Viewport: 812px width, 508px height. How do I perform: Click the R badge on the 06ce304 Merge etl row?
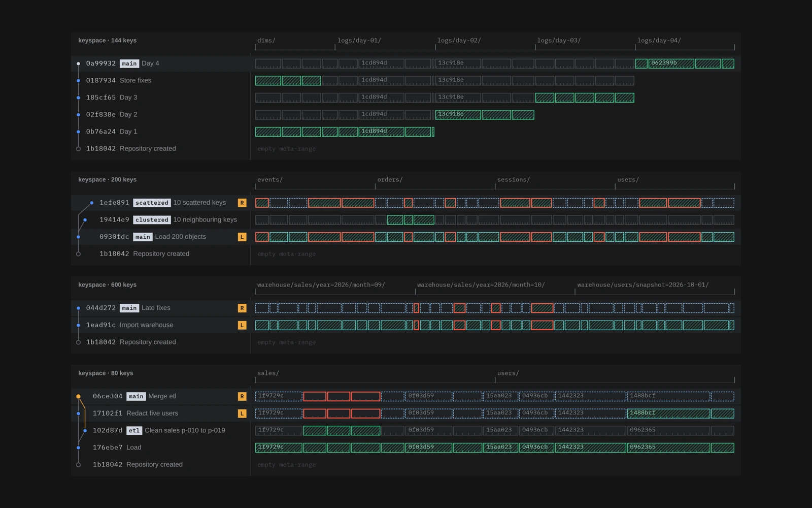point(242,396)
